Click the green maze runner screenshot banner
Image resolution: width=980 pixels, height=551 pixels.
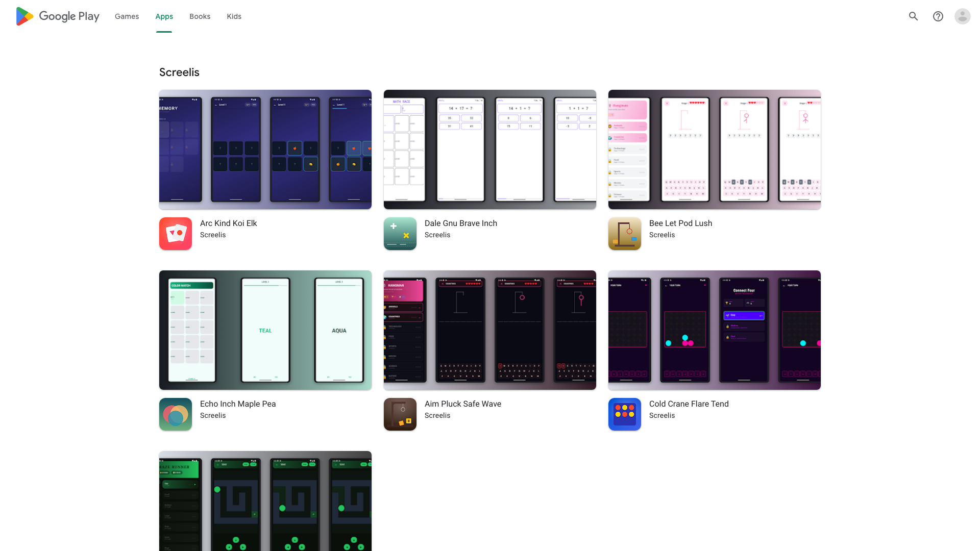click(x=265, y=501)
